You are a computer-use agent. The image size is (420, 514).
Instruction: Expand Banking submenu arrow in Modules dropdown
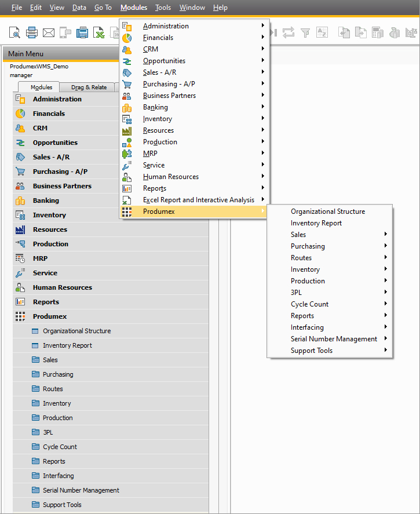pyautogui.click(x=263, y=107)
